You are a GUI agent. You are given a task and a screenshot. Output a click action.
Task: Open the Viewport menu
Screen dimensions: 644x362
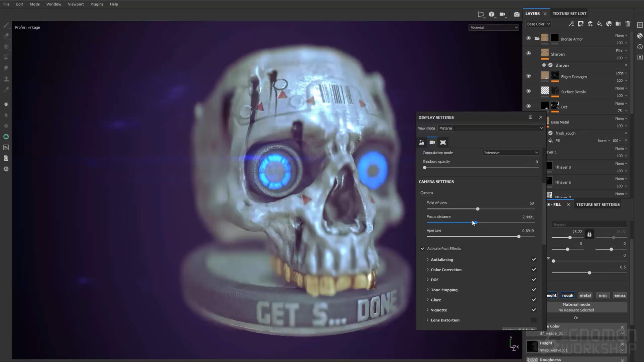pyautogui.click(x=75, y=4)
